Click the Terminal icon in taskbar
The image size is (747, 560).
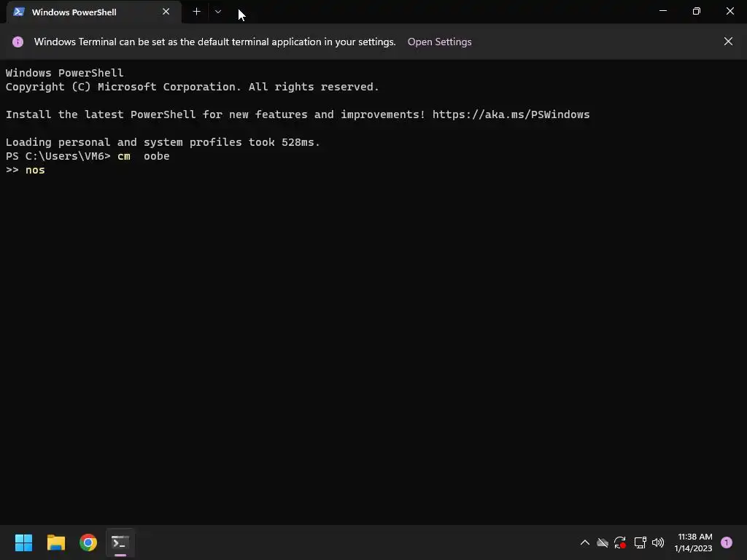pyautogui.click(x=120, y=542)
